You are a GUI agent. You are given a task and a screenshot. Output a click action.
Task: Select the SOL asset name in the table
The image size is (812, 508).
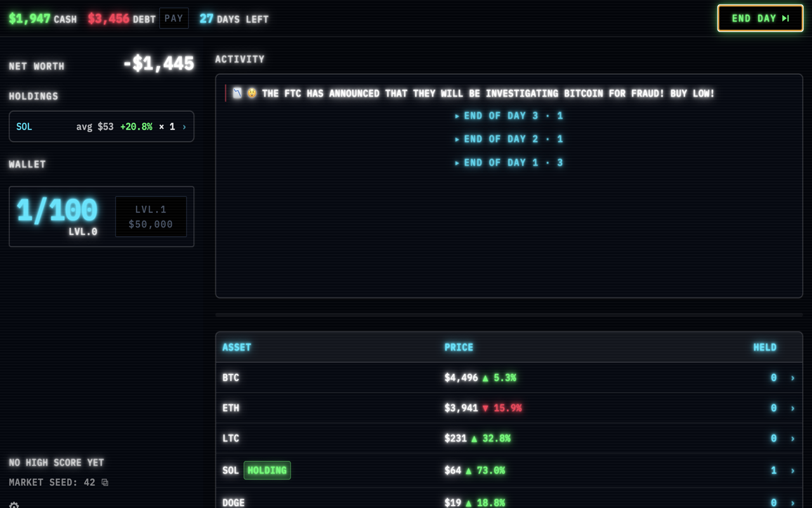point(231,471)
